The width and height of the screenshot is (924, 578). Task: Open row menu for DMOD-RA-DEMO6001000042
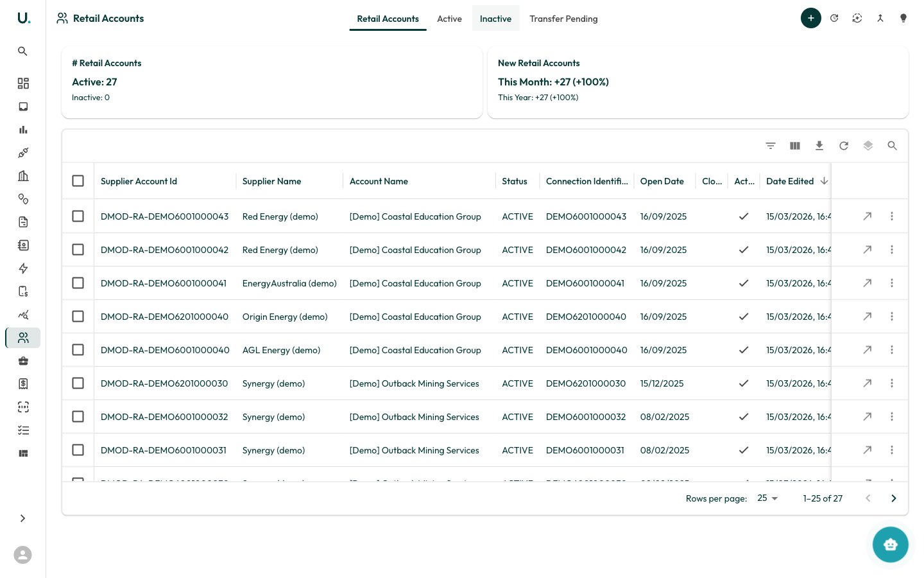click(892, 250)
